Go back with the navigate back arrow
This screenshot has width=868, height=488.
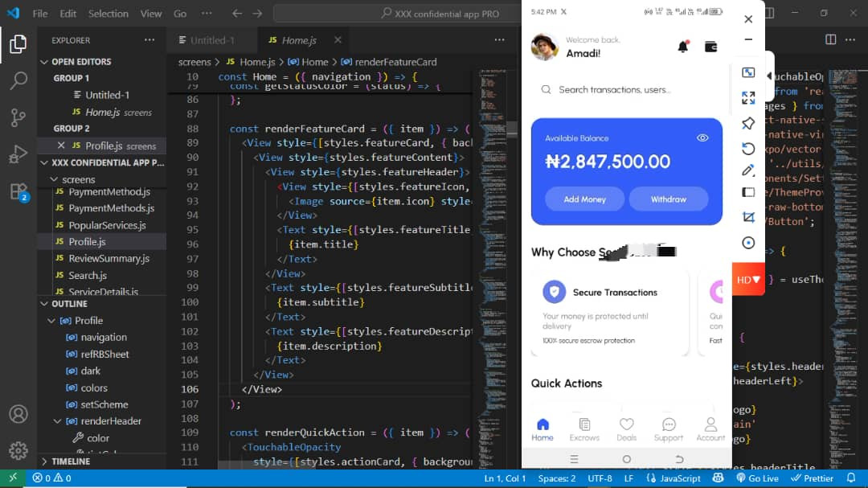237,14
